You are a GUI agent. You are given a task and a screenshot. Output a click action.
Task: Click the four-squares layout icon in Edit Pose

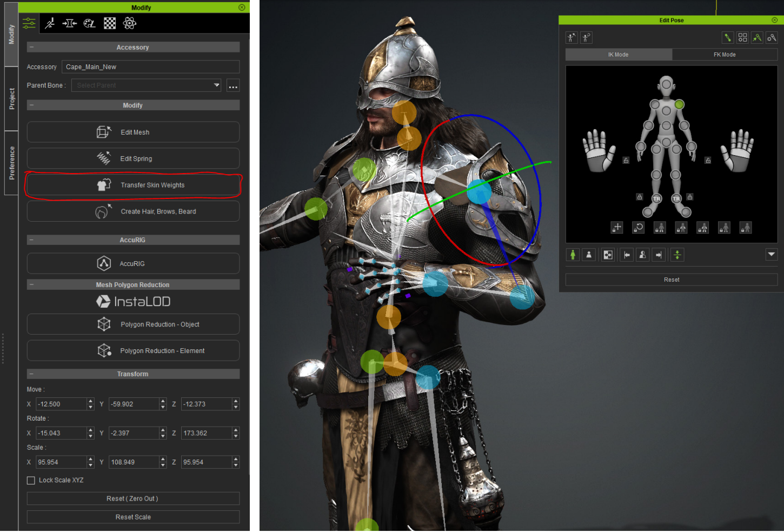pyautogui.click(x=742, y=37)
